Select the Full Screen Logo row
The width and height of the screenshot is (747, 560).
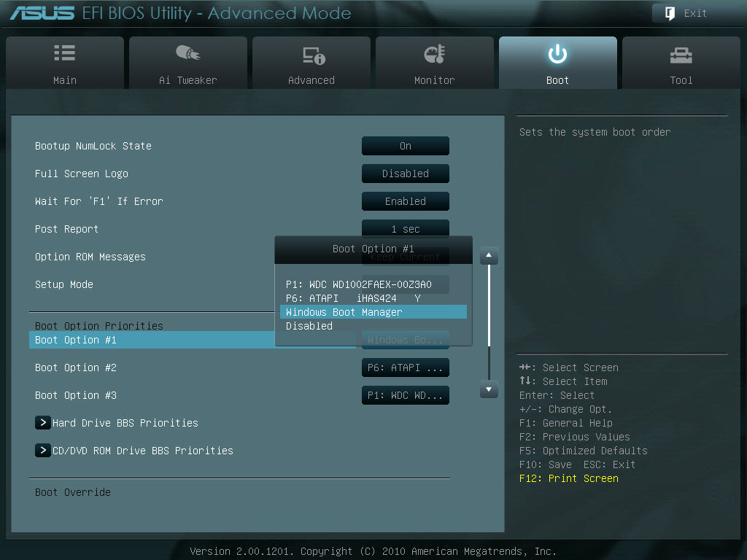239,174
